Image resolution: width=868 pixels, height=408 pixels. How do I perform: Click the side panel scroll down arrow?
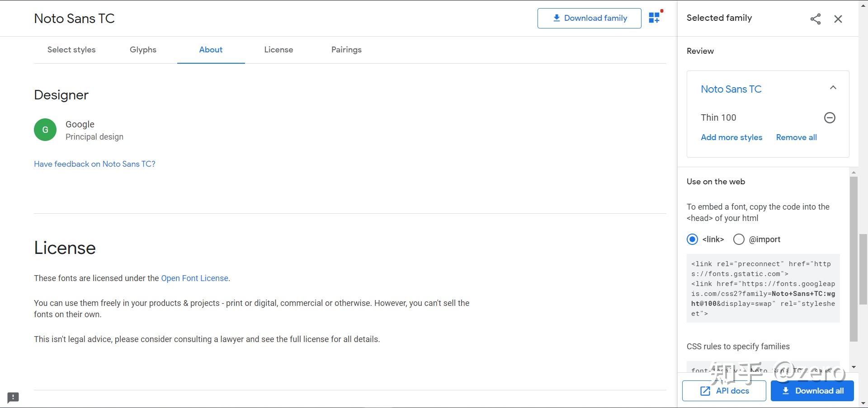click(854, 367)
